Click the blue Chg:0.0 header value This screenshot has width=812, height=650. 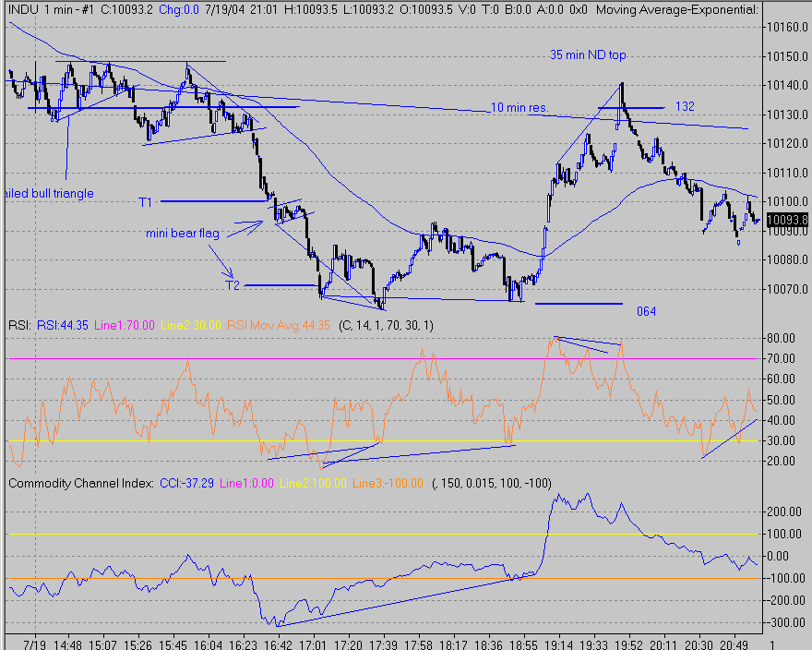click(x=184, y=10)
